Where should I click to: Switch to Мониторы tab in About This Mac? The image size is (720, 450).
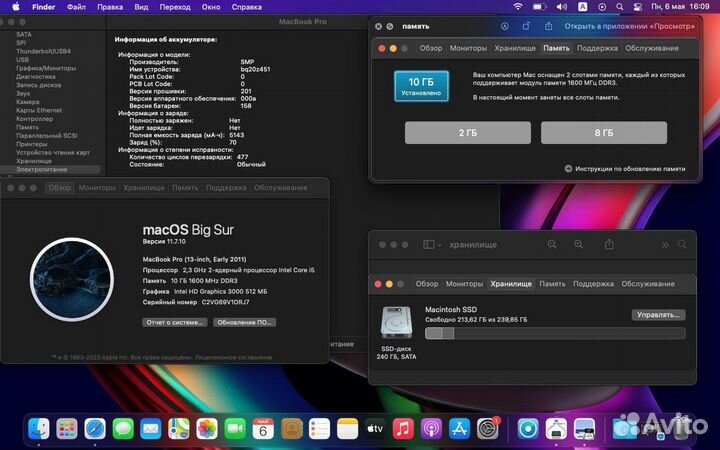tap(97, 188)
